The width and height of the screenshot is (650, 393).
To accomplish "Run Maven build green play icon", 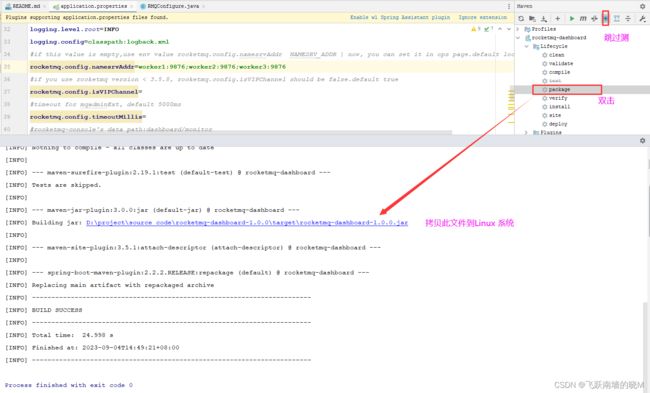I will point(572,19).
